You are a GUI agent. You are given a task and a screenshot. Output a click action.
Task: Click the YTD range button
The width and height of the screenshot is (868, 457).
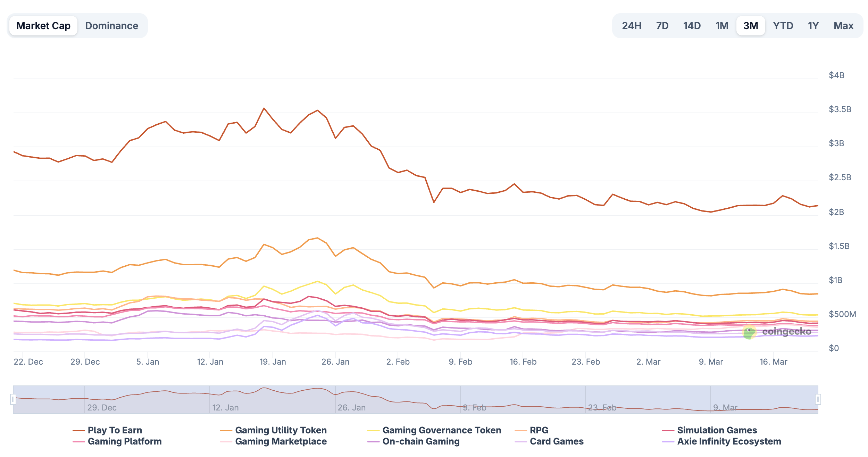[x=783, y=26]
